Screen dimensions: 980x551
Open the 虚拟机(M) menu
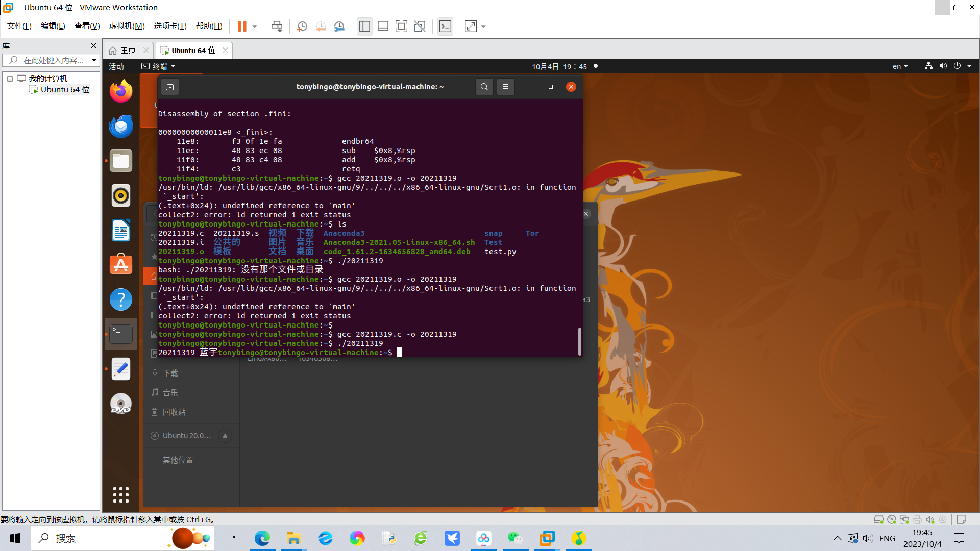pyautogui.click(x=127, y=26)
